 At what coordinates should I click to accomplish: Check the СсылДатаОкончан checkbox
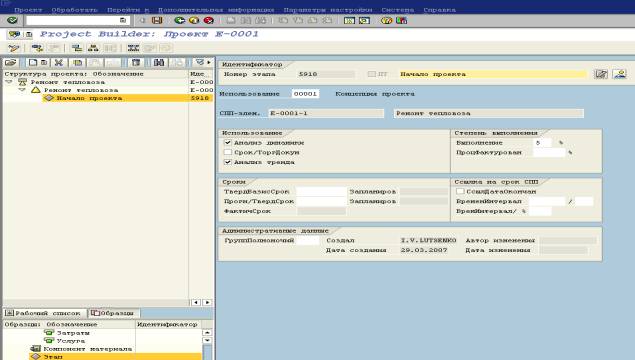(460, 191)
